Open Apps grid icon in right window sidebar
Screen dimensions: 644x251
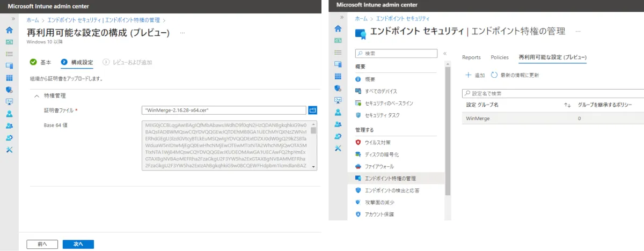338,76
